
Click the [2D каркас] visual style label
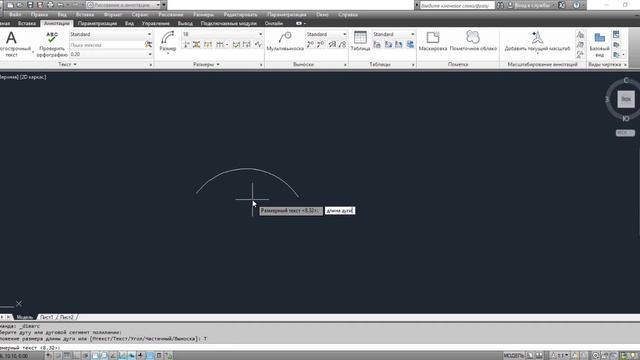pyautogui.click(x=33, y=77)
